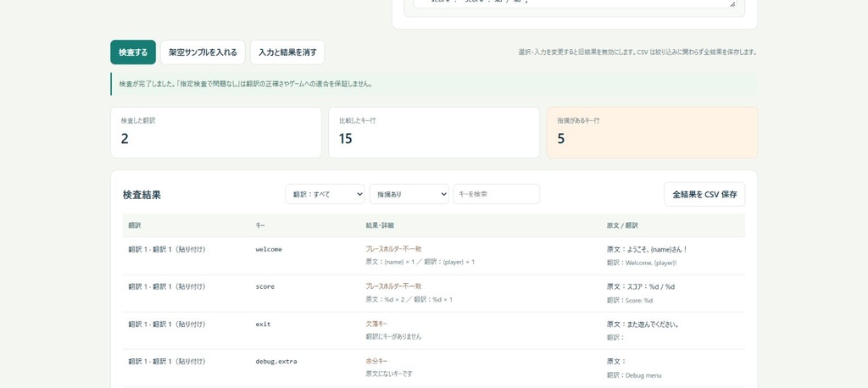Viewport: 868px width, 388px height.
Task: Select the 指摘があるキー行 summary card
Action: tap(652, 132)
